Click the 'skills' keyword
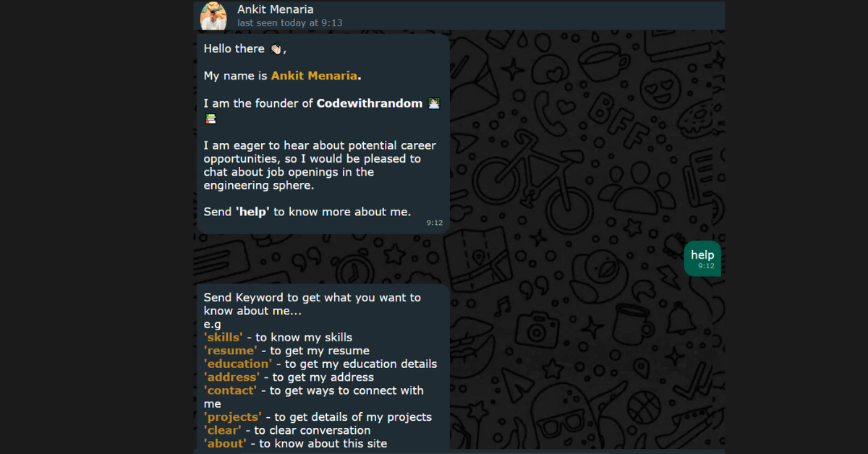 click(223, 338)
